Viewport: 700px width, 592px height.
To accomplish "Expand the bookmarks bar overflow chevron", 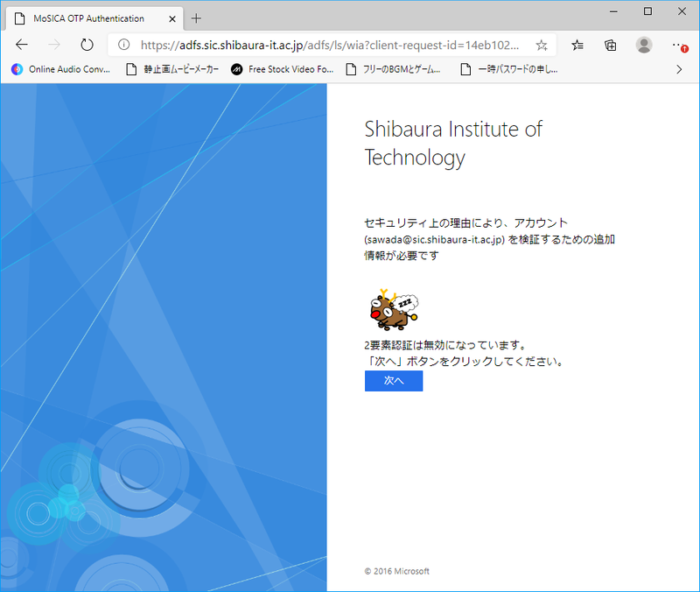I will click(x=679, y=69).
